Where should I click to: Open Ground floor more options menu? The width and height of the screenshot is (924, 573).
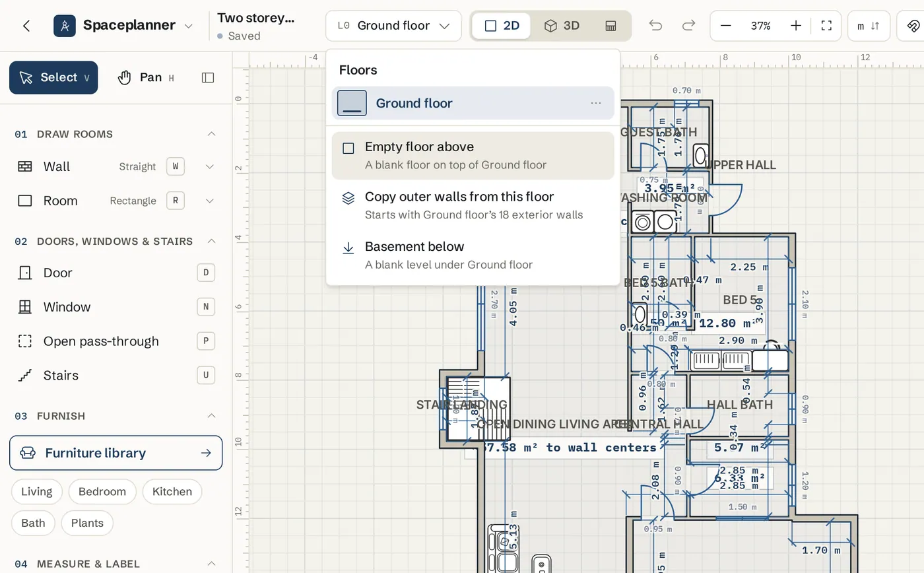pyautogui.click(x=596, y=103)
